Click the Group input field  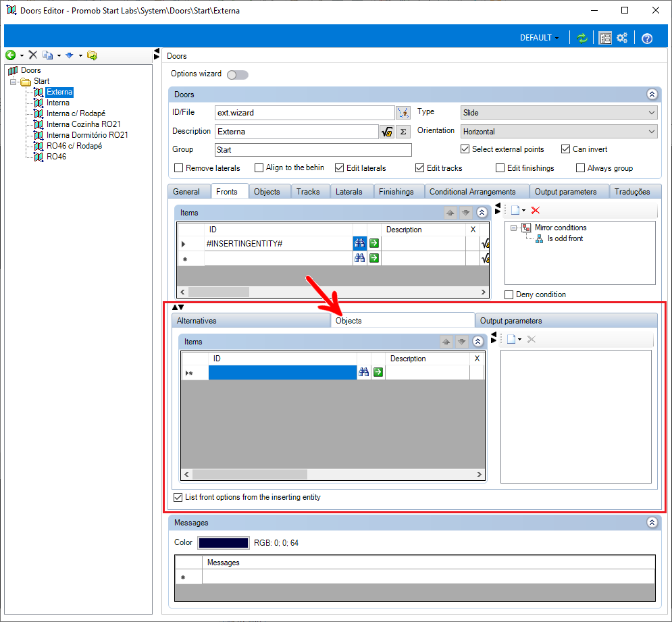[x=313, y=150]
